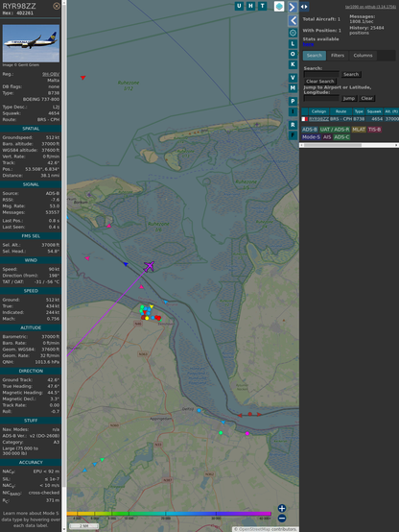
Task: Click the selected purple aircraft on map
Action: coord(149,267)
